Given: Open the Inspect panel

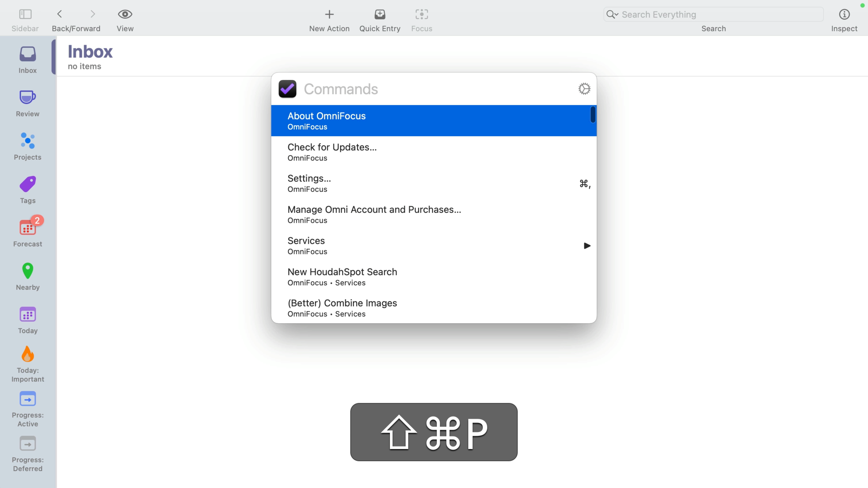Looking at the screenshot, I should [x=844, y=14].
